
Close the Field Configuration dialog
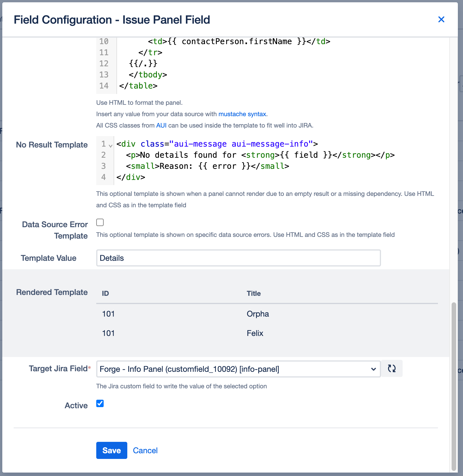[441, 19]
